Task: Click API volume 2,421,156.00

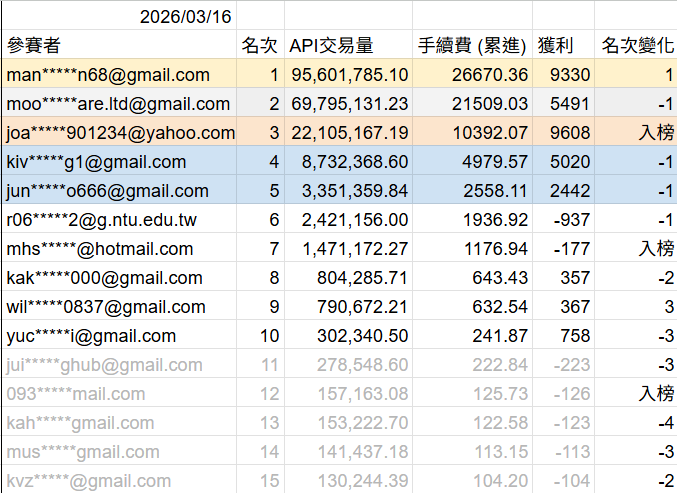Action: (355, 220)
